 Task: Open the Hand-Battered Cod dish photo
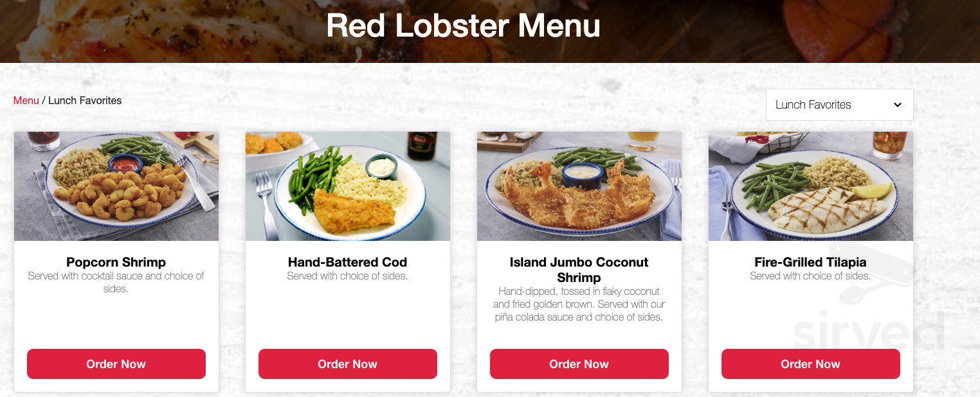click(348, 186)
